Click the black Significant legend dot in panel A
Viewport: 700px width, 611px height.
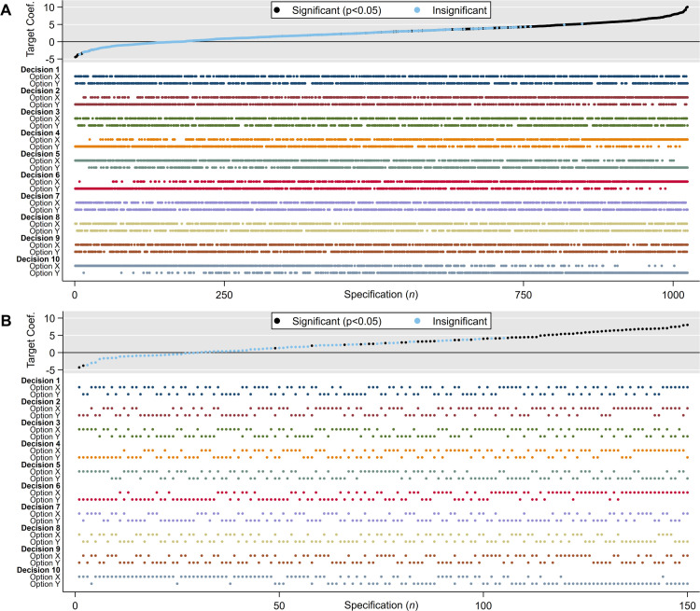pyautogui.click(x=277, y=10)
